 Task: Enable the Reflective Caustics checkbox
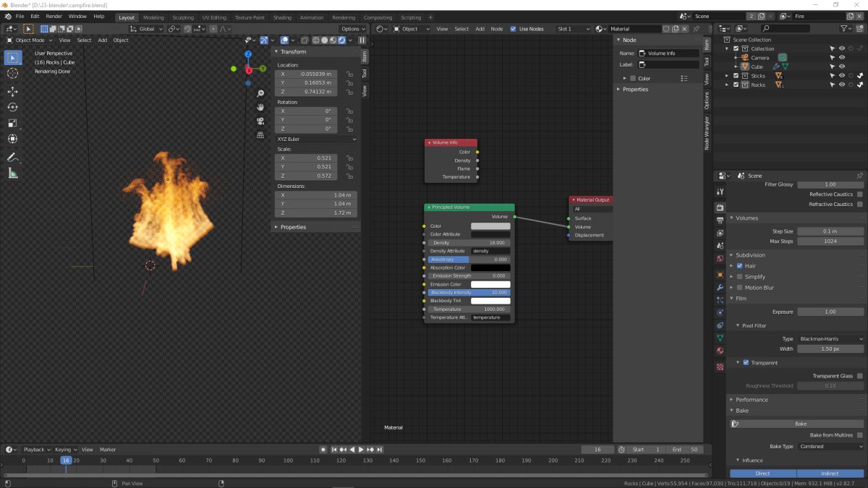pos(859,194)
